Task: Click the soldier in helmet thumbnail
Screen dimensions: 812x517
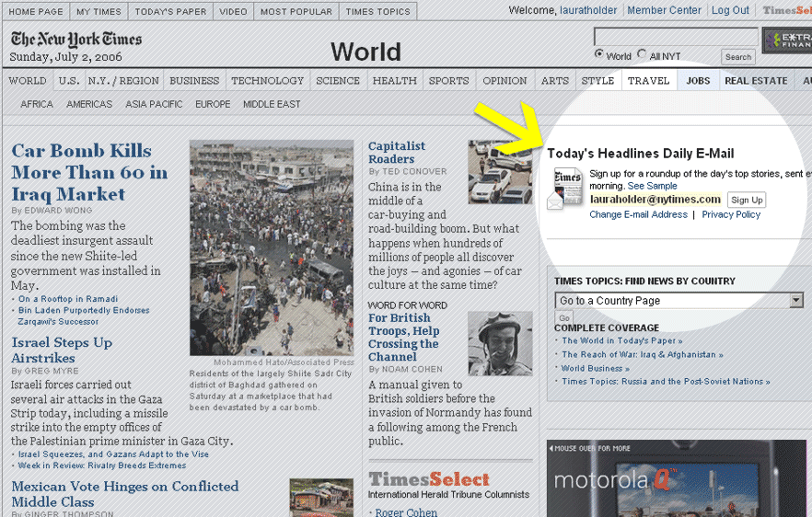Action: pos(500,342)
